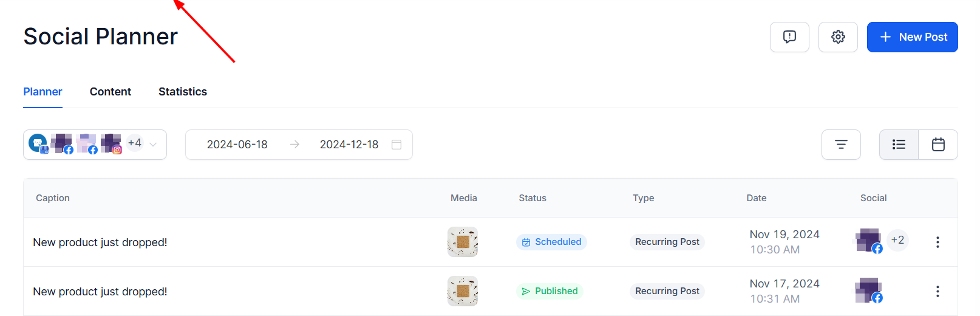Click the Media column header
This screenshot has height=316, width=980.
(x=464, y=198)
